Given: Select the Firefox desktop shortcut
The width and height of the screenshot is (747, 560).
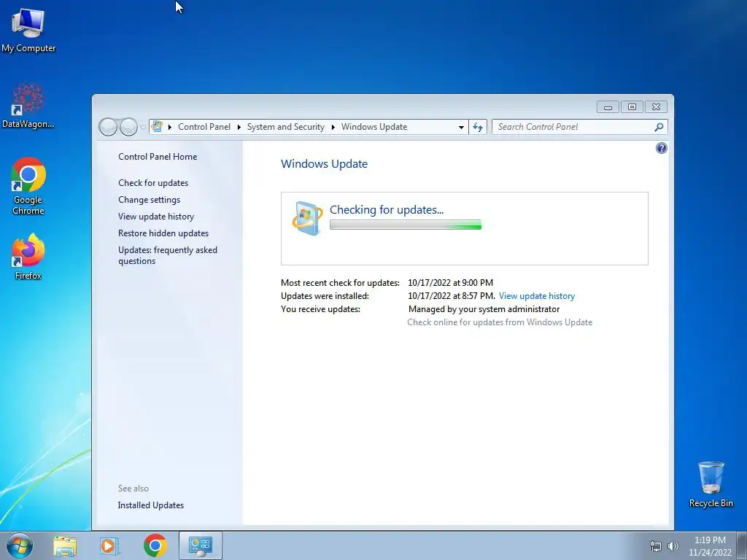Looking at the screenshot, I should coord(28,257).
